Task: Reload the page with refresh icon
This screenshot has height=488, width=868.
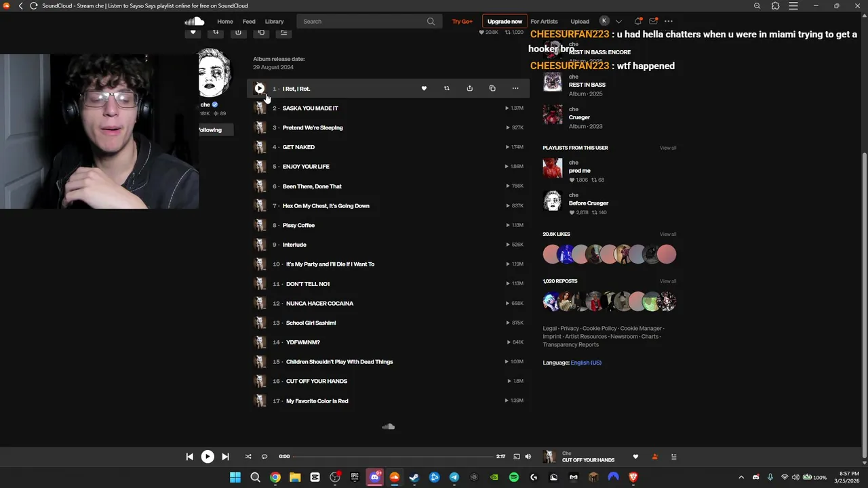Action: pyautogui.click(x=33, y=5)
